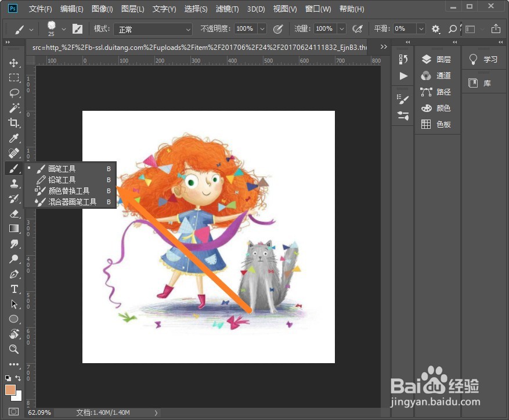Screen dimensions: 509x420
Task: Select the Crop tool
Action: click(x=13, y=122)
